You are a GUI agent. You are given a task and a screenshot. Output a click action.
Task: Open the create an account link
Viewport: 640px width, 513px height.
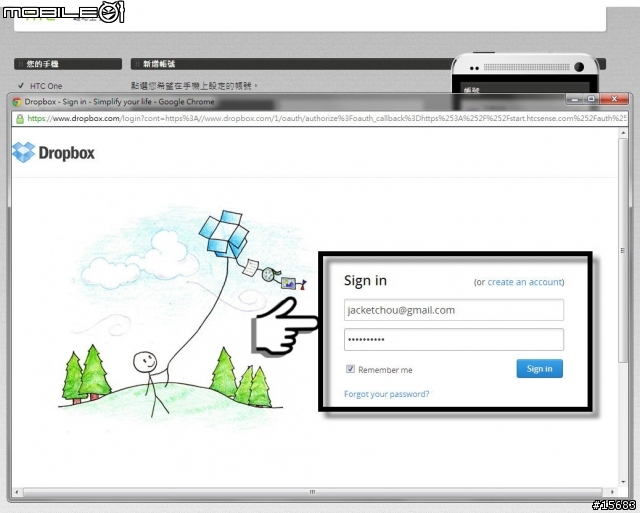click(x=524, y=282)
